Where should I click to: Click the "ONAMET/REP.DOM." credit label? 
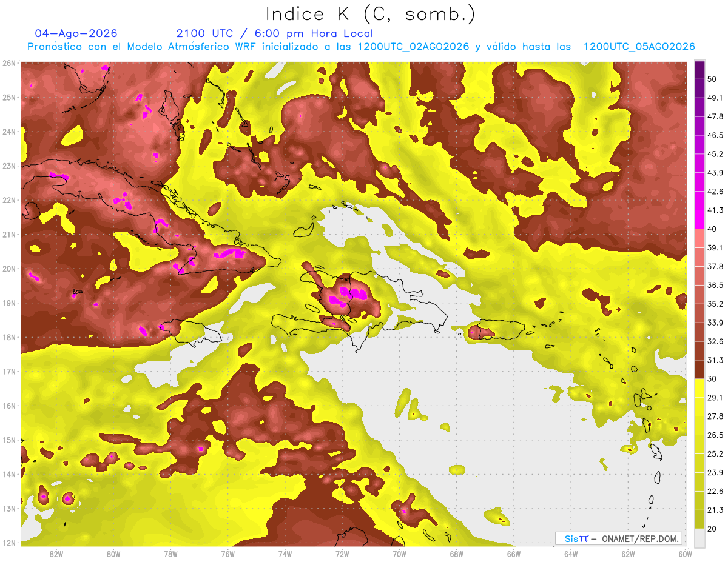point(641,538)
